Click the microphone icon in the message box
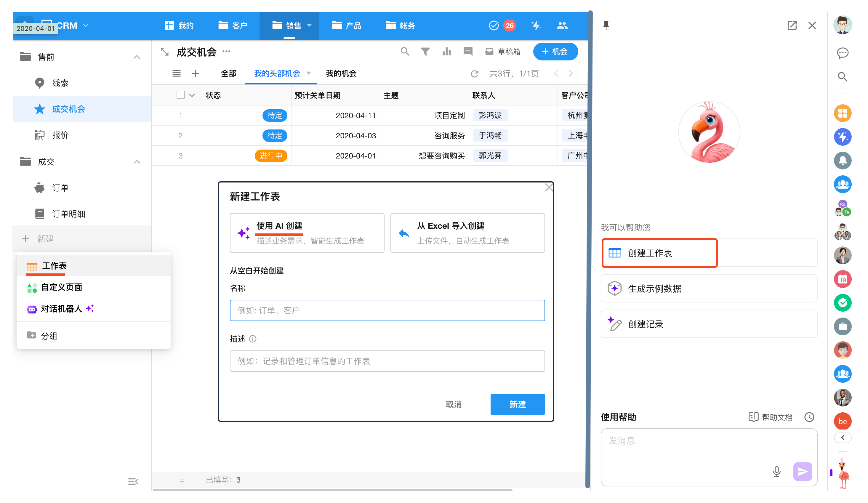 [x=776, y=471]
